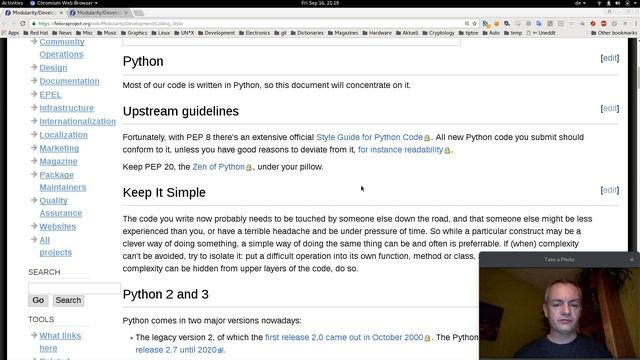Open the git bookmarks folder
The height and width of the screenshot is (360, 640).
click(280, 33)
